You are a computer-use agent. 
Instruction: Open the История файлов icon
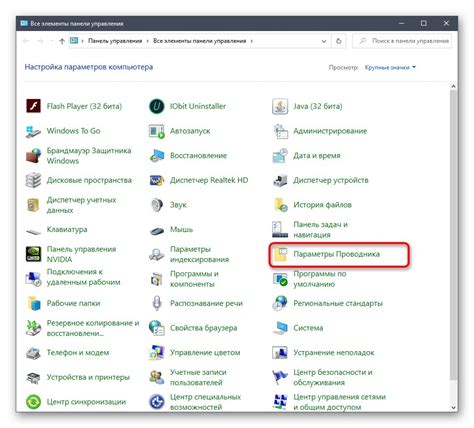280,205
